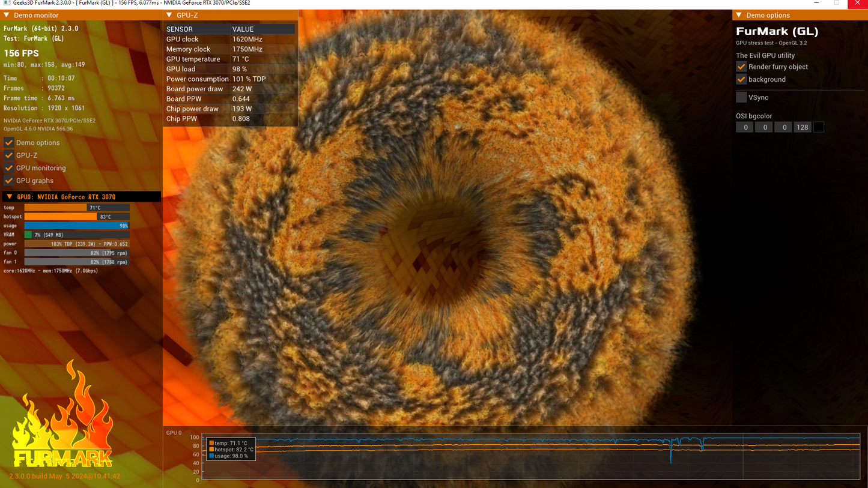The image size is (868, 488).
Task: Click the Frames 90372 line
Action: (x=34, y=88)
